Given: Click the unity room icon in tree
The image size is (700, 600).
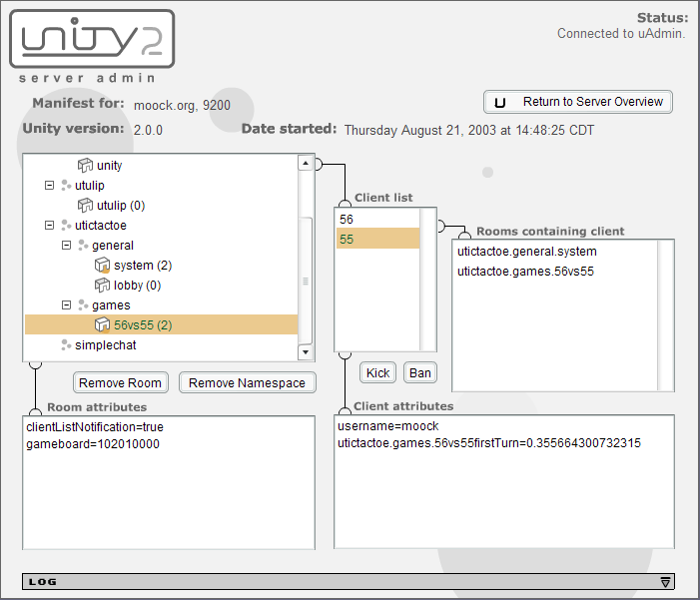Looking at the screenshot, I should tap(85, 165).
